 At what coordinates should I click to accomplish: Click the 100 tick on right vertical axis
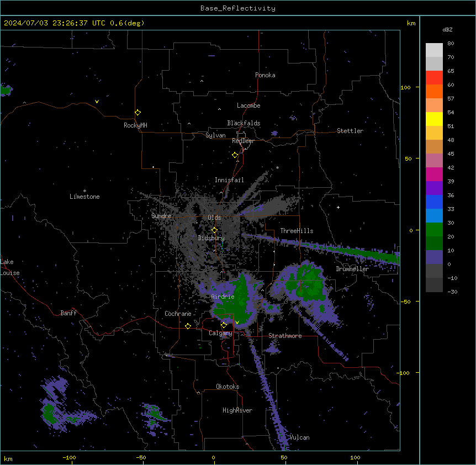click(406, 87)
